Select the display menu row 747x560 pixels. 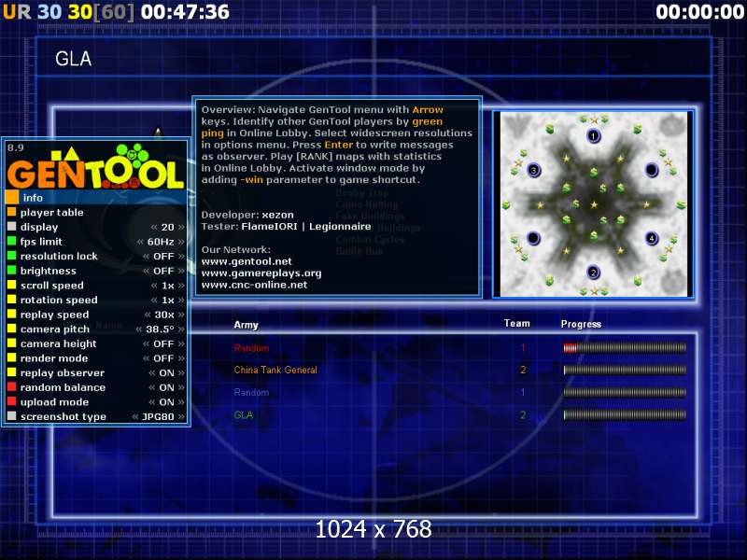point(96,227)
